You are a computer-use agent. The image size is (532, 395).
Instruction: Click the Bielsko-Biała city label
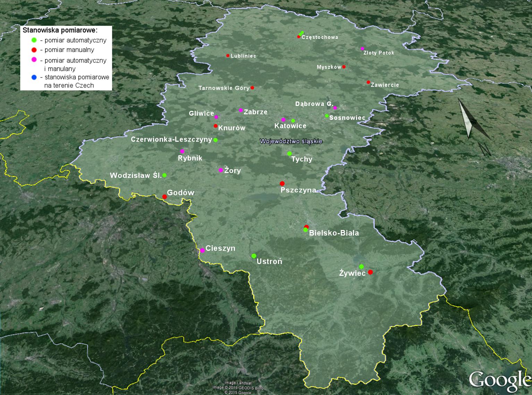[x=334, y=233]
